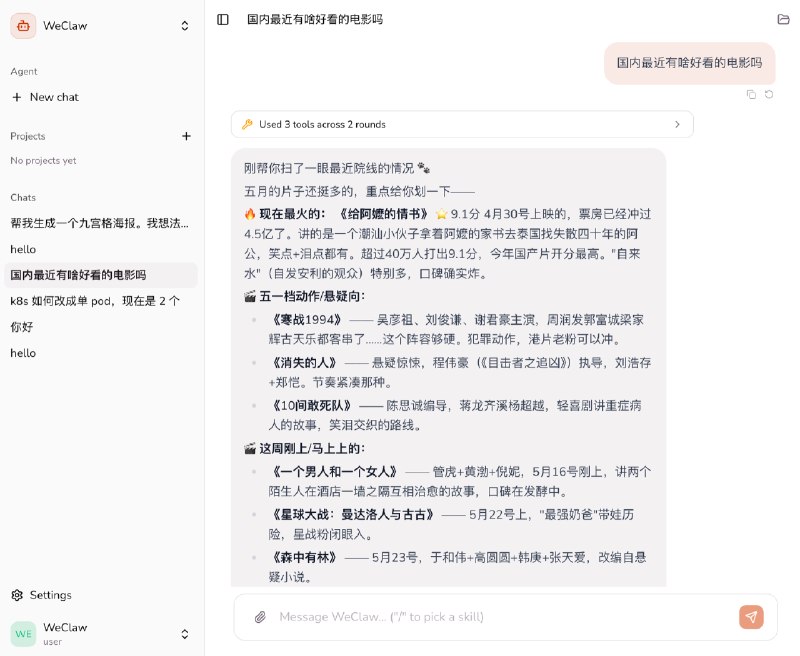Click the header title 国内最近有啥好看的电影吗
The image size is (800, 656).
(x=315, y=19)
